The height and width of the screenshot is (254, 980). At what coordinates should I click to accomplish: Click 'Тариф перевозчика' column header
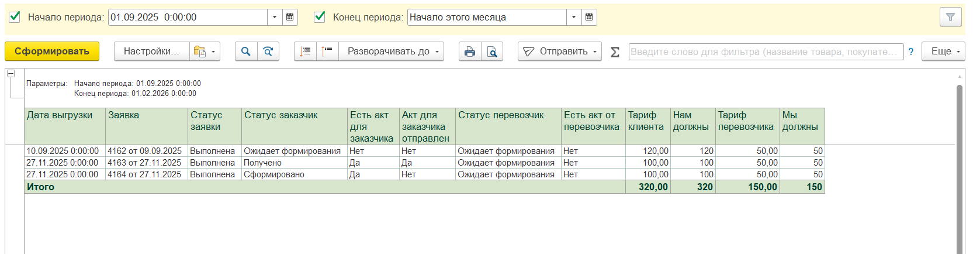748,126
